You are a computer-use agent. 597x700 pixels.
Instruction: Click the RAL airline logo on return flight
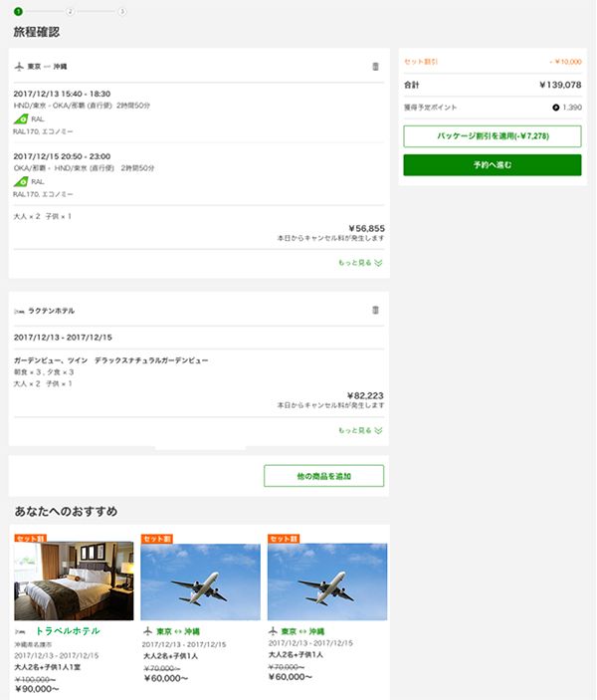pyautogui.click(x=21, y=181)
